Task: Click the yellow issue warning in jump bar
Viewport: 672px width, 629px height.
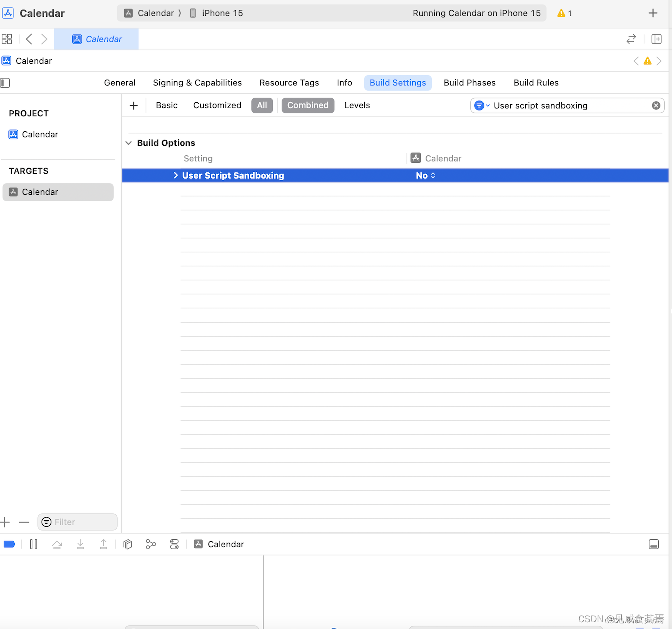Action: [647, 61]
